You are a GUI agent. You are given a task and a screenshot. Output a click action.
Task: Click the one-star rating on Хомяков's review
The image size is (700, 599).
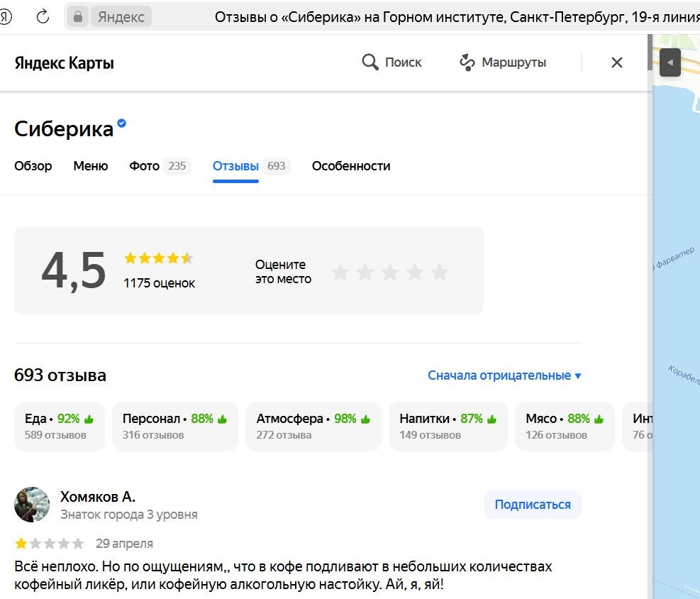tap(21, 543)
